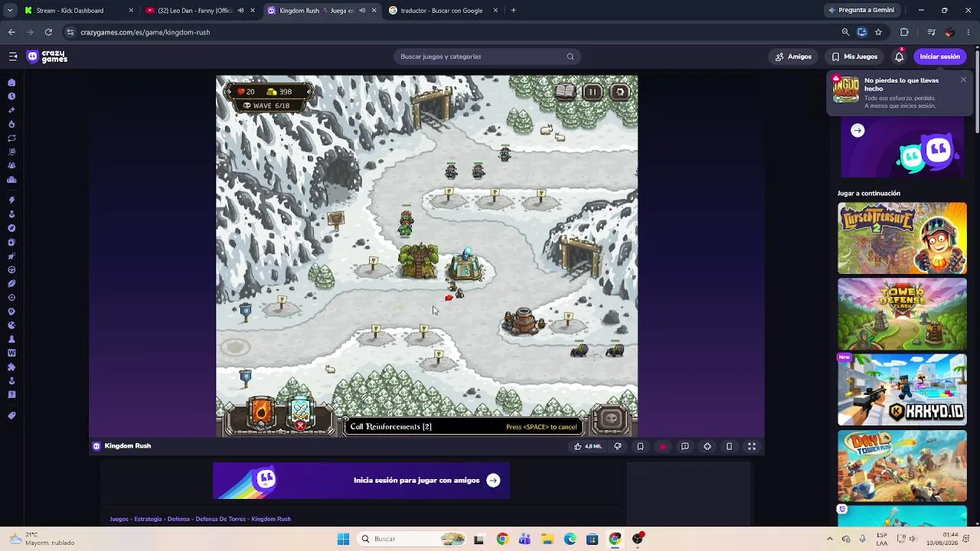Open the page zoom magnifier icon

pyautogui.click(x=845, y=32)
